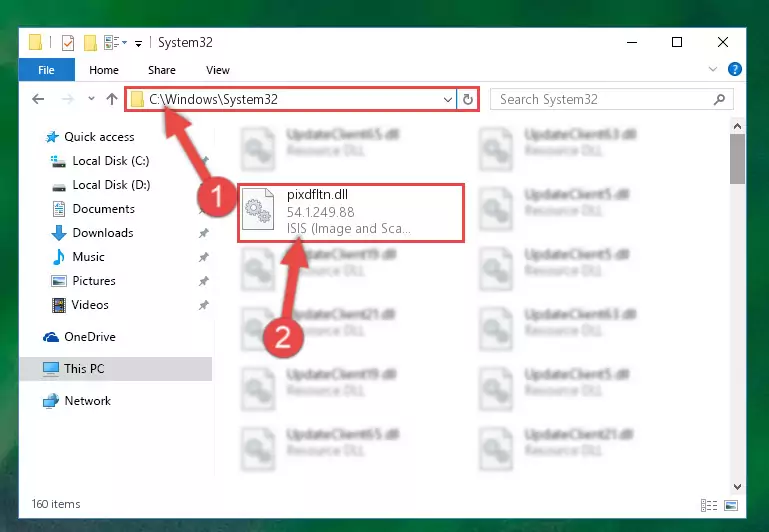Viewport: 769px width, 532px height.
Task: Switch to details view in status bar
Action: 709,505
